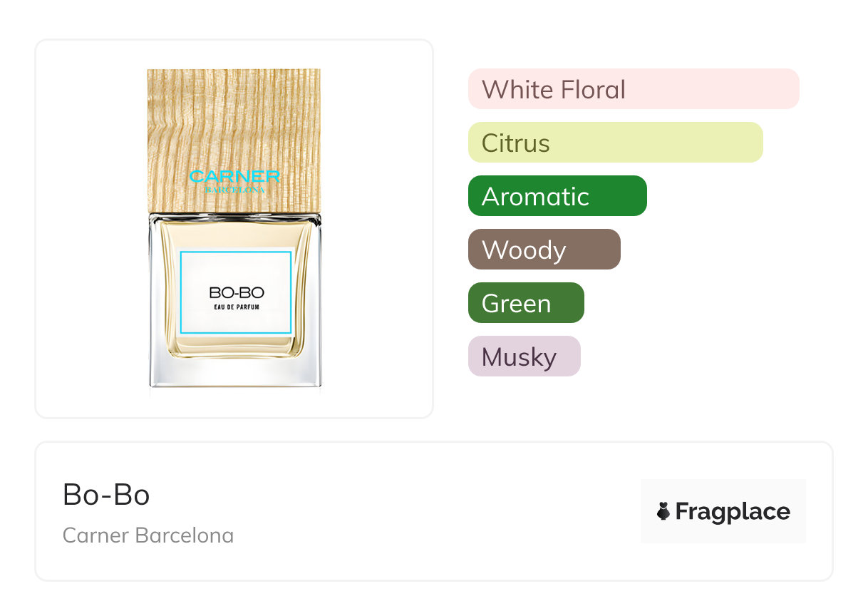Click the Fragplace logo icon
Image resolution: width=868 pixels, height=616 pixels.
coord(663,511)
